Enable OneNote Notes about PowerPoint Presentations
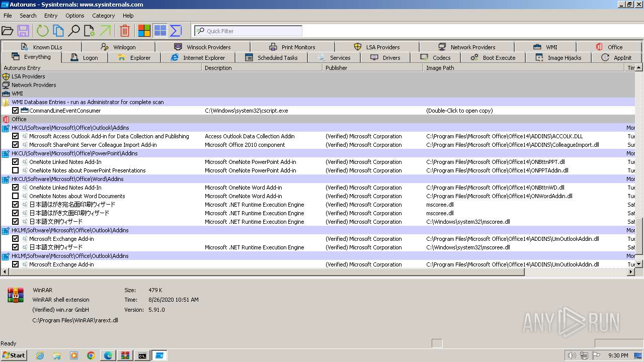 (x=16, y=170)
